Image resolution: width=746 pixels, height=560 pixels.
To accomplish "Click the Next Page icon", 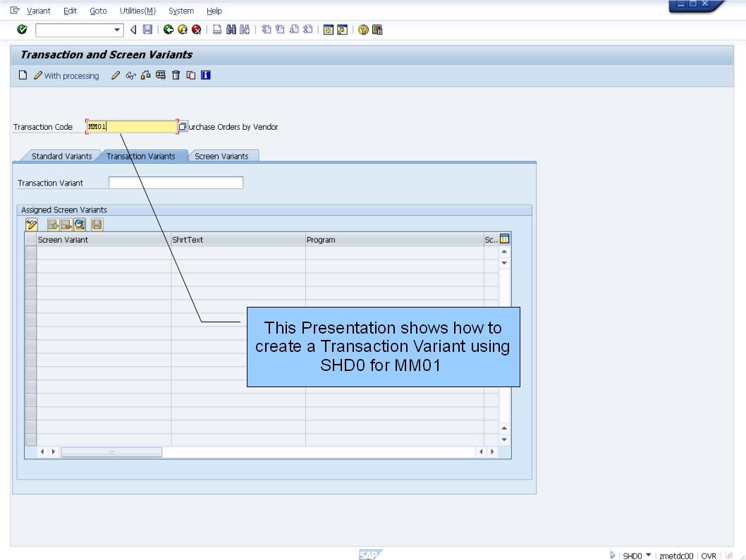I will pyautogui.click(x=294, y=30).
